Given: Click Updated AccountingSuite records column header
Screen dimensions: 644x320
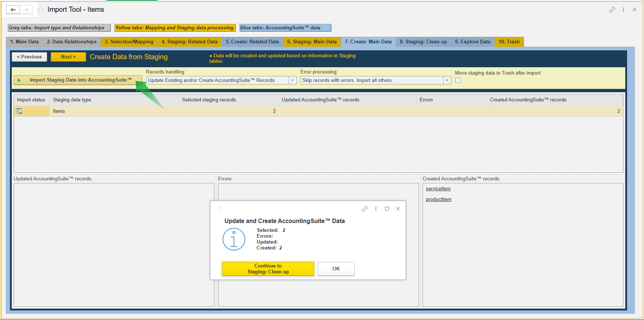Looking at the screenshot, I should 348,100.
